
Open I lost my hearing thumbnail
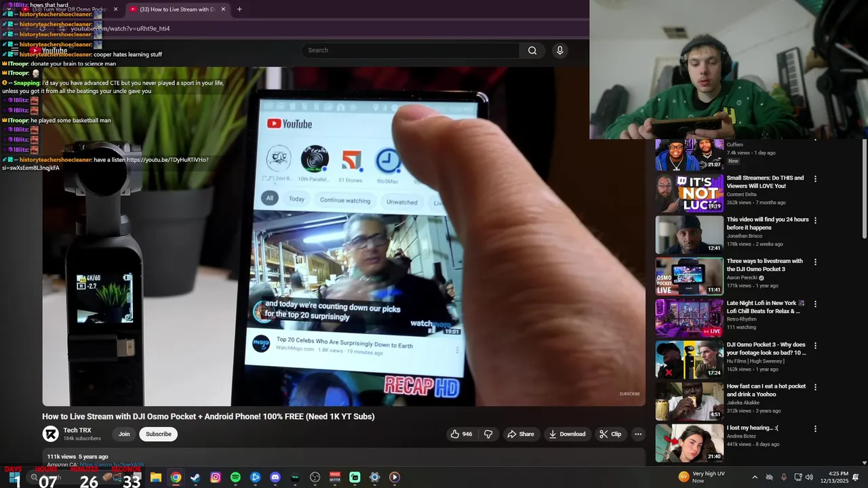689,443
